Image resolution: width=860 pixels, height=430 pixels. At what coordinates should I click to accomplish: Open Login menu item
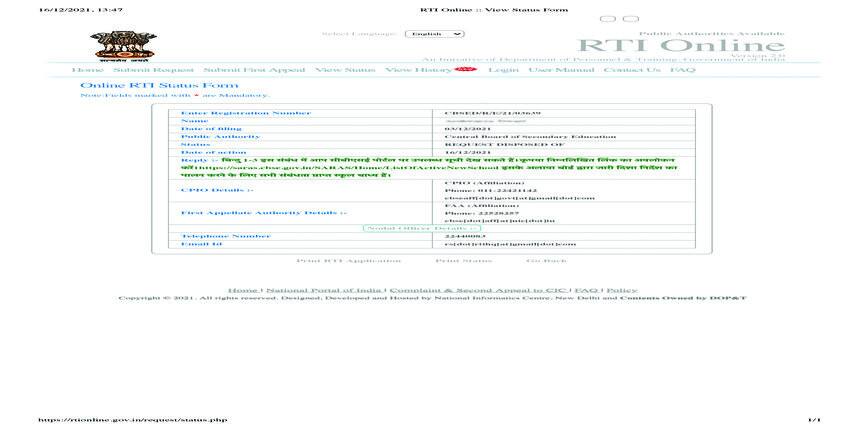[x=503, y=70]
